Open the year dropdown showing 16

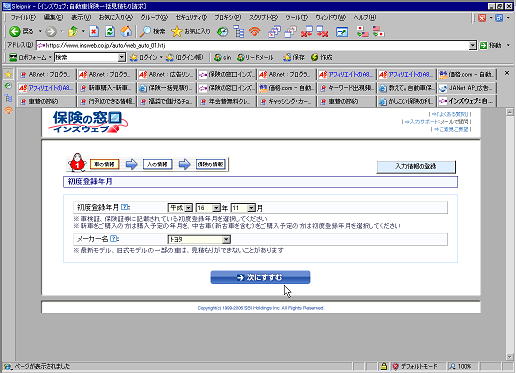point(208,208)
